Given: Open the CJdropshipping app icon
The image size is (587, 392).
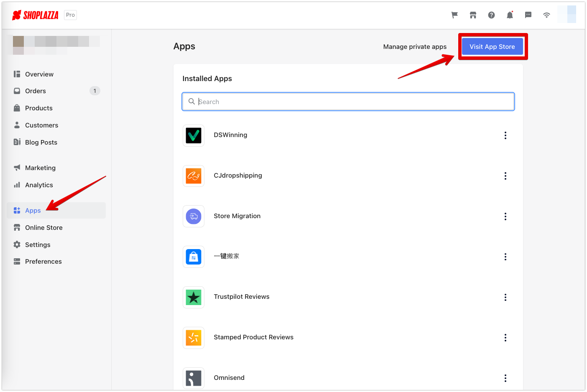Looking at the screenshot, I should (x=194, y=176).
